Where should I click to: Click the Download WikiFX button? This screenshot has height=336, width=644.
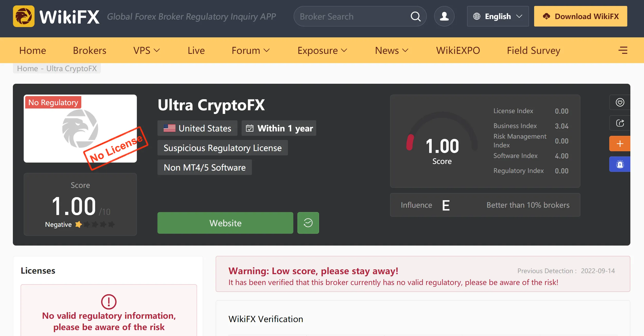pos(580,16)
